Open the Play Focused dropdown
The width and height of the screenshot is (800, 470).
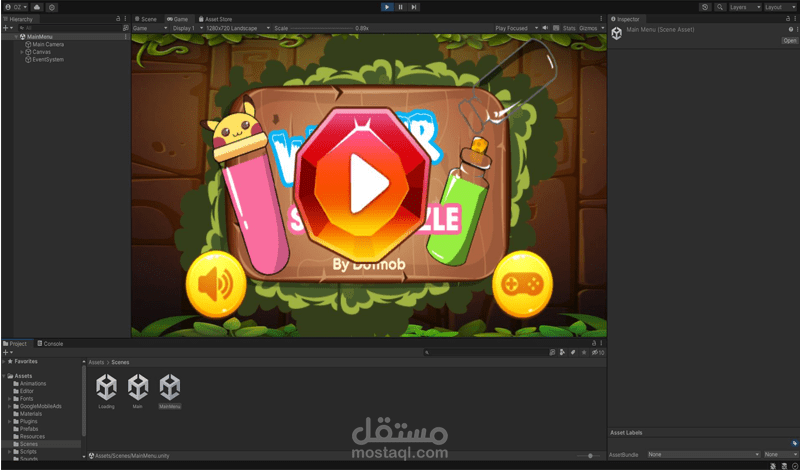coord(516,28)
